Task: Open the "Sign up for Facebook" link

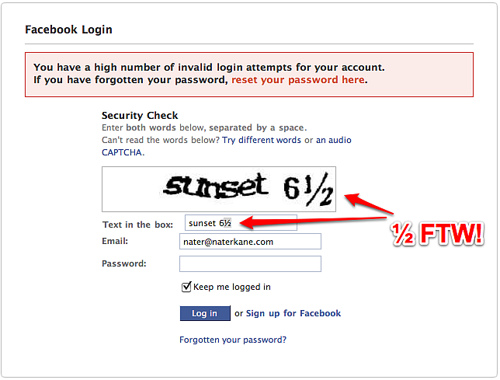Action: [293, 313]
